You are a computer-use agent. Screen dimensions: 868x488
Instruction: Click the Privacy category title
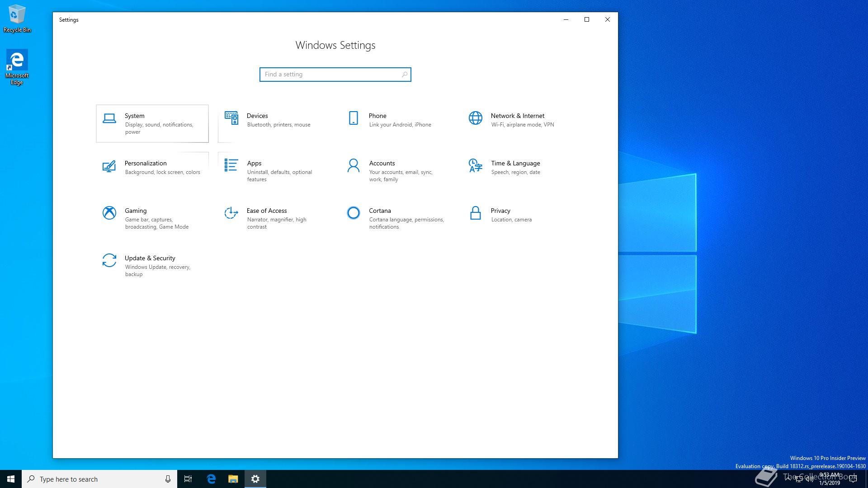tap(500, 211)
